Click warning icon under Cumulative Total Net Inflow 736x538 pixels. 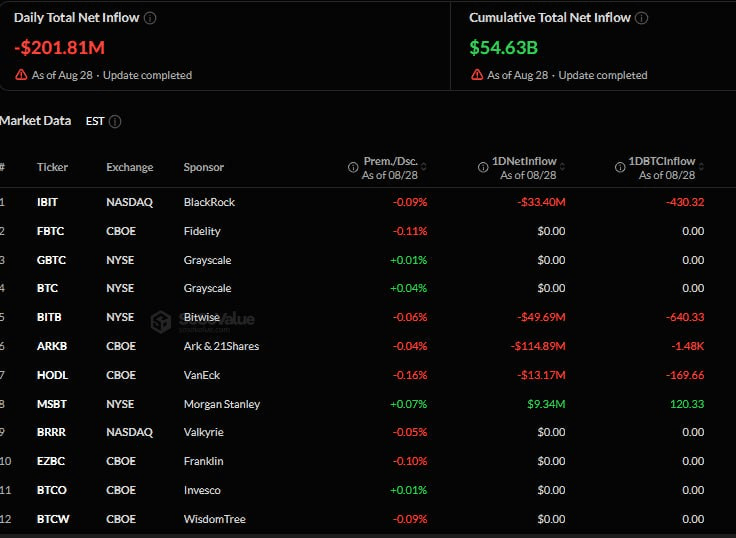(x=477, y=75)
